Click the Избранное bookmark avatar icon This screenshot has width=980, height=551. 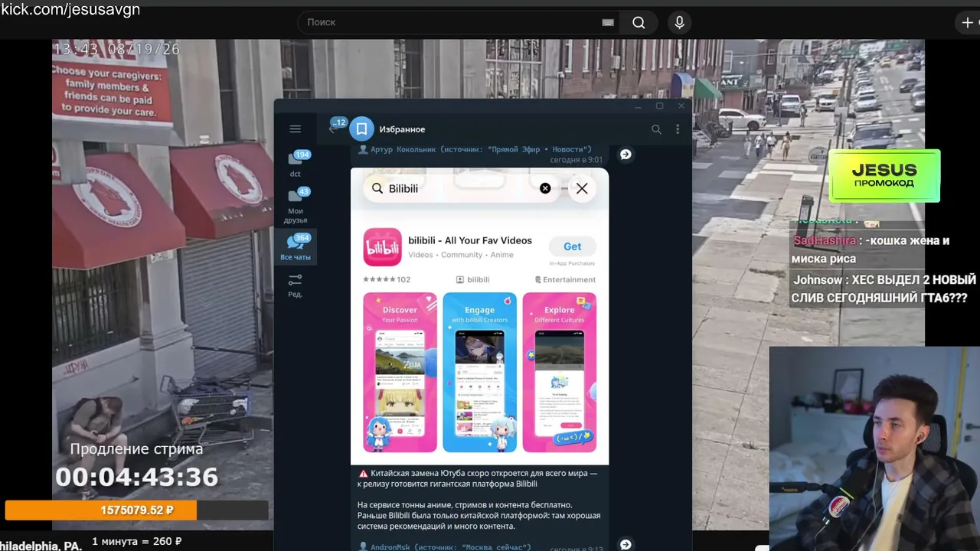click(x=361, y=129)
